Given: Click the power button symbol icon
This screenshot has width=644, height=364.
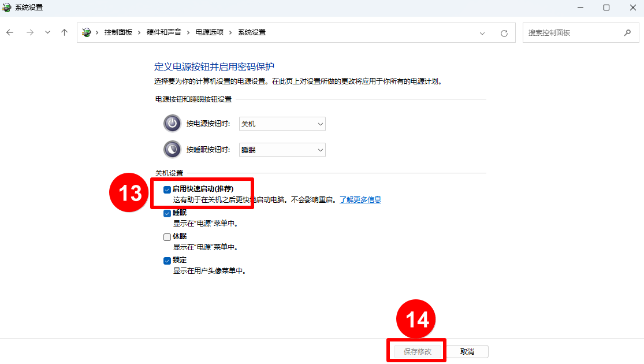Looking at the screenshot, I should pos(172,123).
